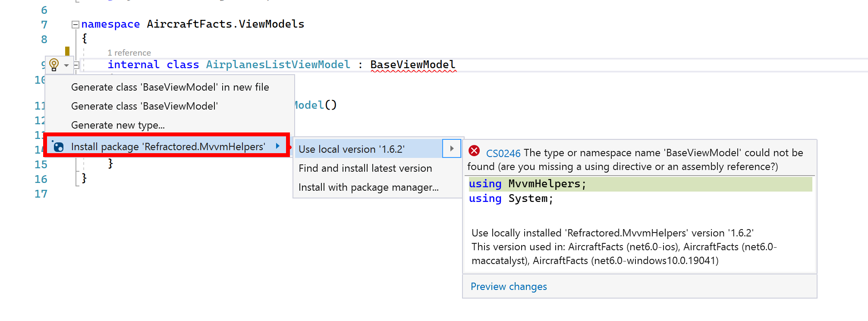The width and height of the screenshot is (868, 321).
Task: Click the 'using MvvmHelpers;' preview line
Action: [640, 184]
